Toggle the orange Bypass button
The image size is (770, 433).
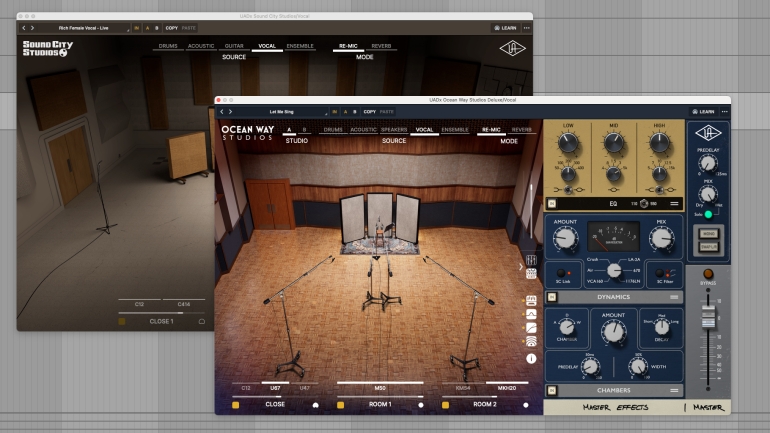708,274
